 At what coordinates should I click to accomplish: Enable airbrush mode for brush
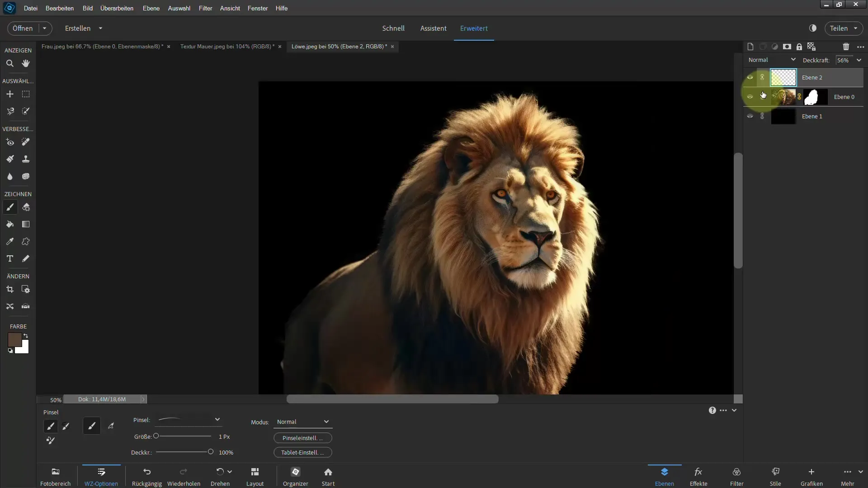[111, 426]
